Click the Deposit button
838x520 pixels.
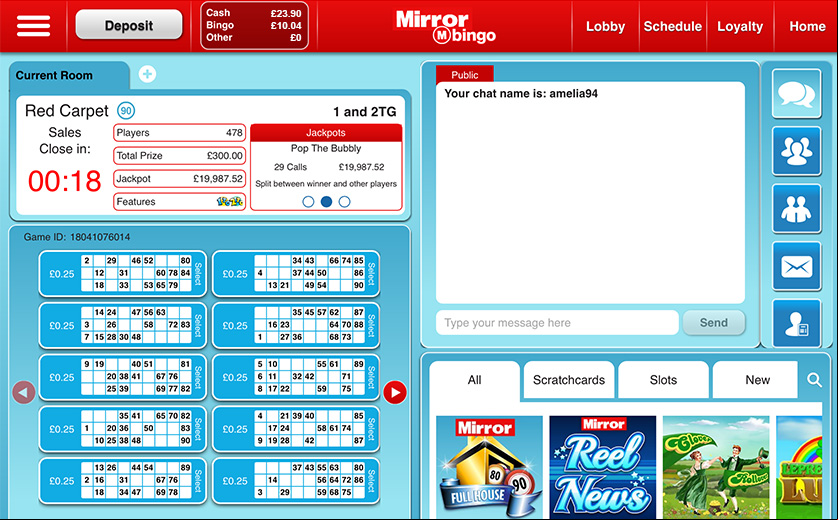(129, 25)
